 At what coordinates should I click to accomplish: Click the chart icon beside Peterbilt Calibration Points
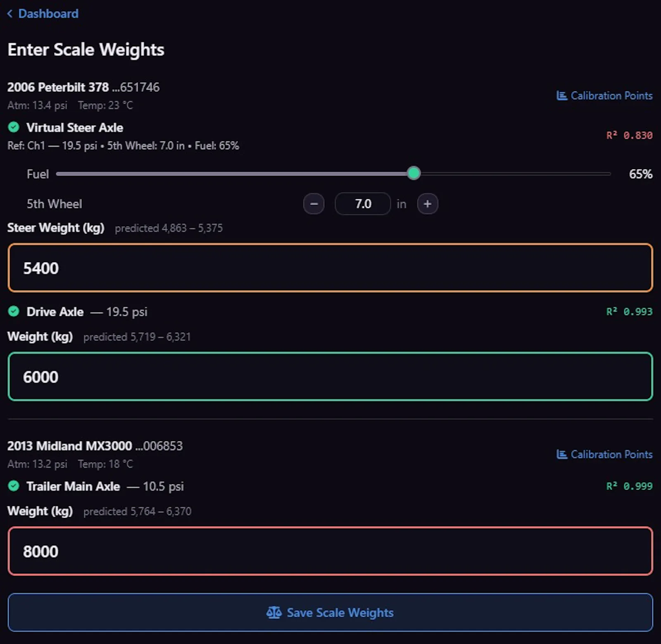click(561, 95)
